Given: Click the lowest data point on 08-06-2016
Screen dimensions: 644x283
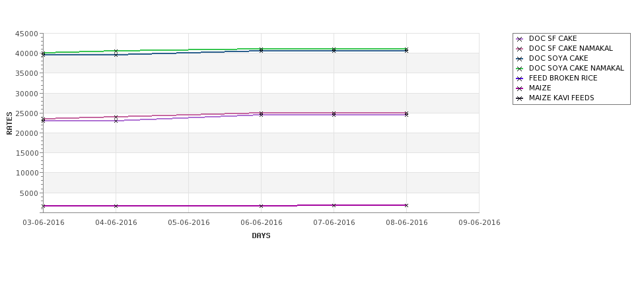Looking at the screenshot, I should 406,205.
